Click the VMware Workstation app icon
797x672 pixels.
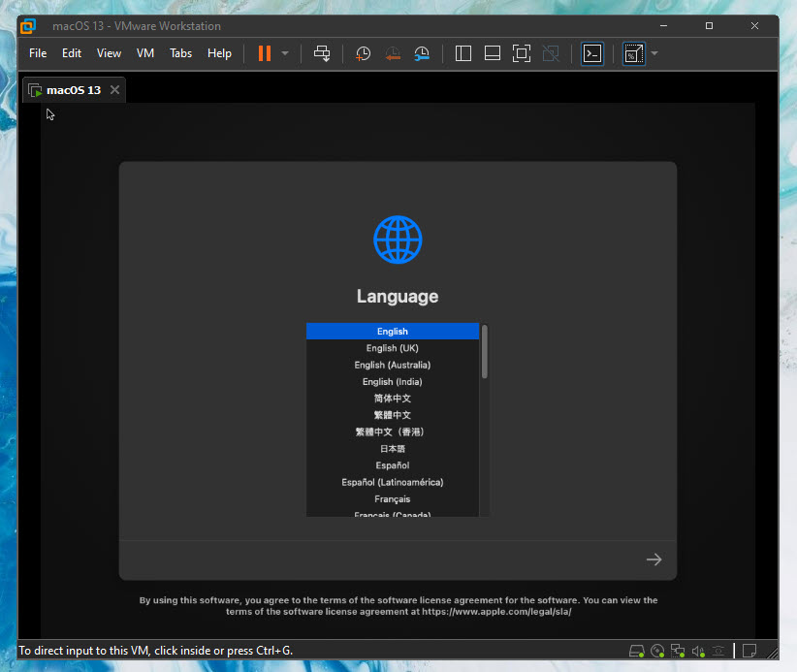coord(28,26)
